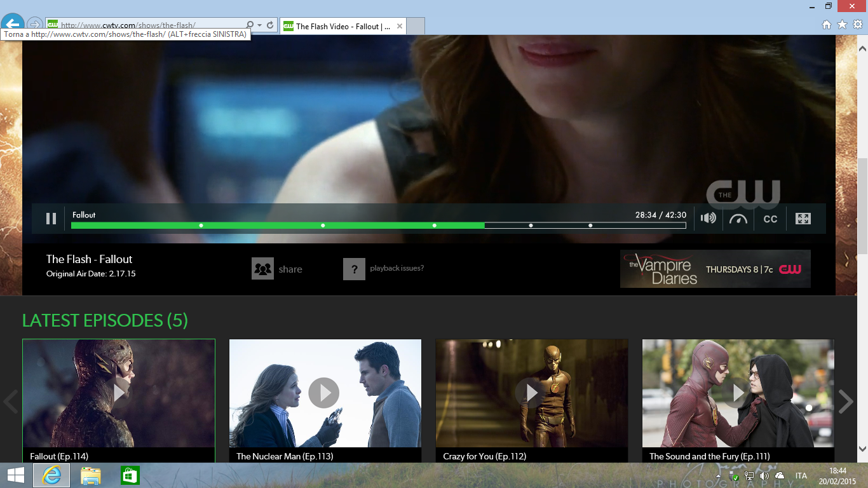Click the playback issues? link
Viewport: 868px width, 488px height.
pyautogui.click(x=397, y=268)
